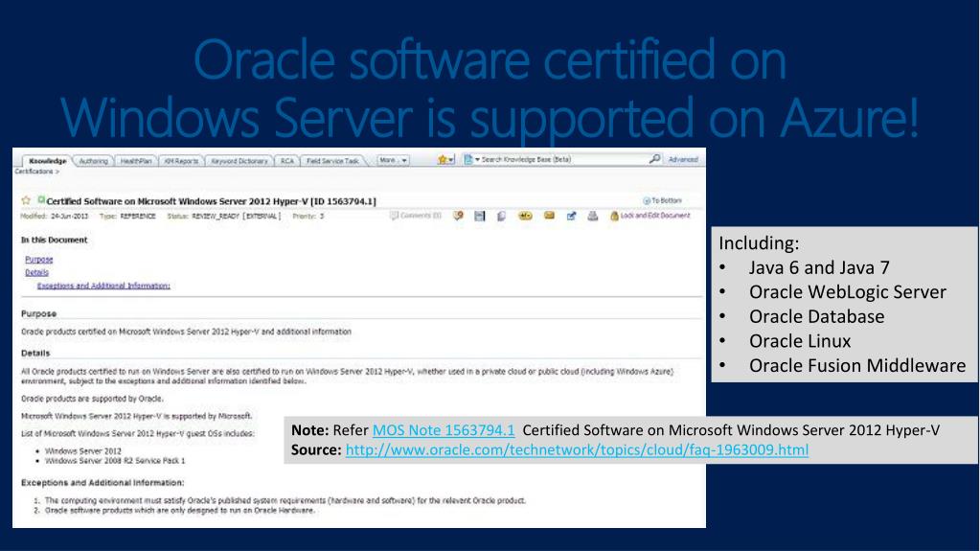Open the MOS Note 1563794.1 hyperlink
Screen dimensions: 980x551
[444, 430]
